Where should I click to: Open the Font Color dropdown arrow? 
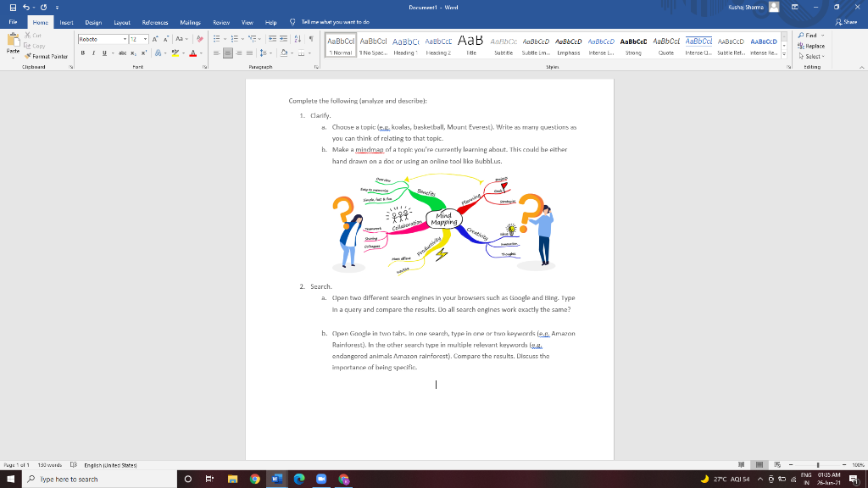pyautogui.click(x=202, y=53)
